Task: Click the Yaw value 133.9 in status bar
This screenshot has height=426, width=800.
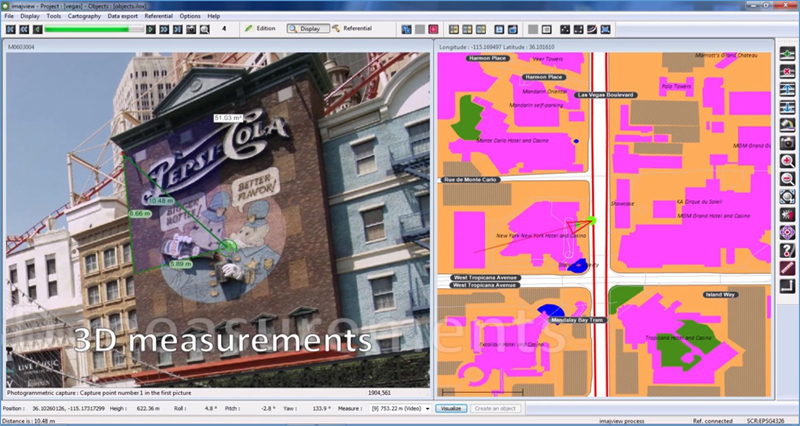Action: tap(323, 409)
